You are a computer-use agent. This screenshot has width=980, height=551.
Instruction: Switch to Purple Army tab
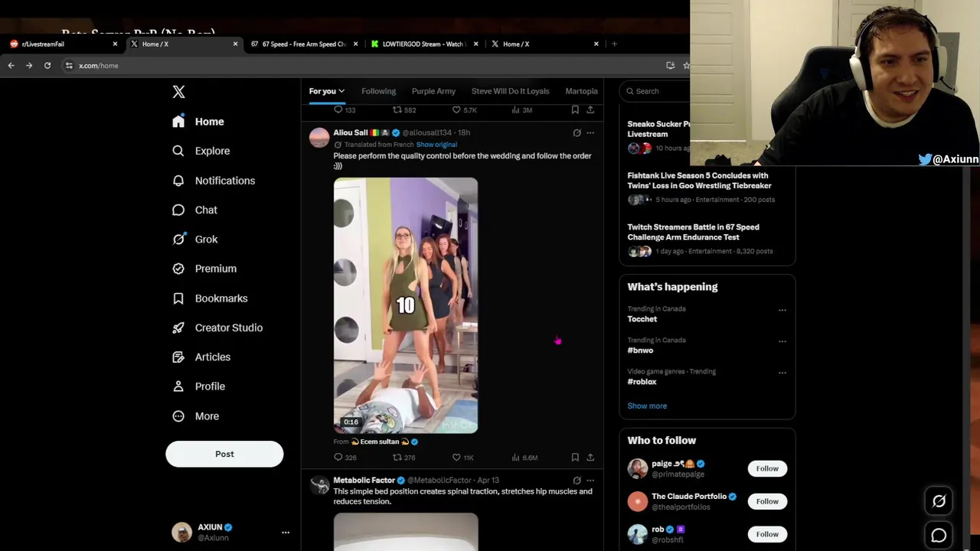433,91
